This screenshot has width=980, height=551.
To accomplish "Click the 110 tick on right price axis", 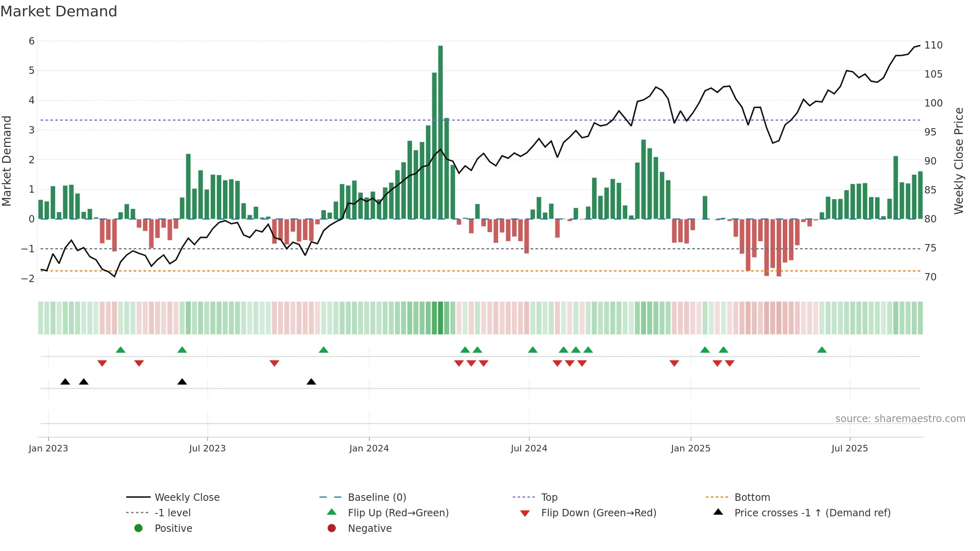I will tap(933, 45).
